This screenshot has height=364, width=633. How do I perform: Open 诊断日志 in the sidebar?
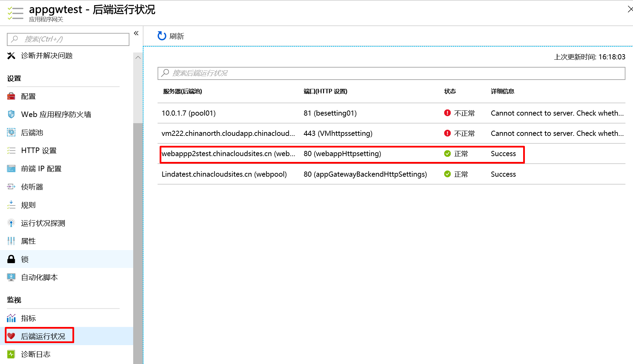point(36,354)
